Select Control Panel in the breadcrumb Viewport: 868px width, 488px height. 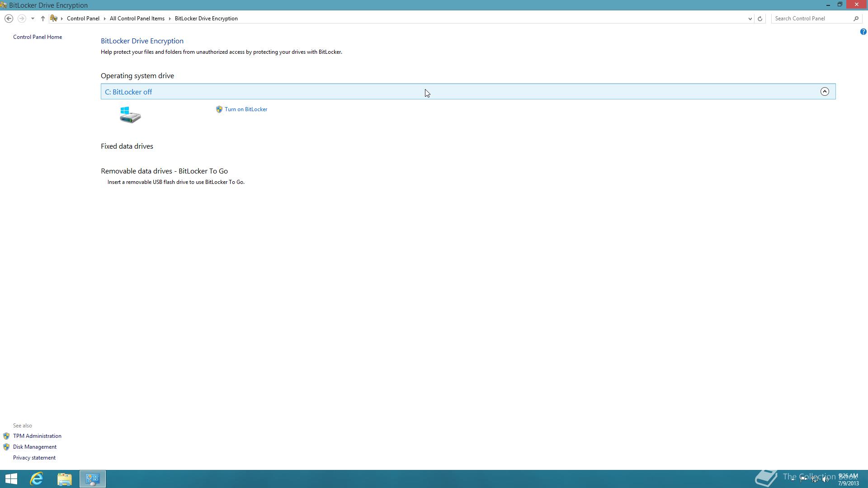point(83,19)
